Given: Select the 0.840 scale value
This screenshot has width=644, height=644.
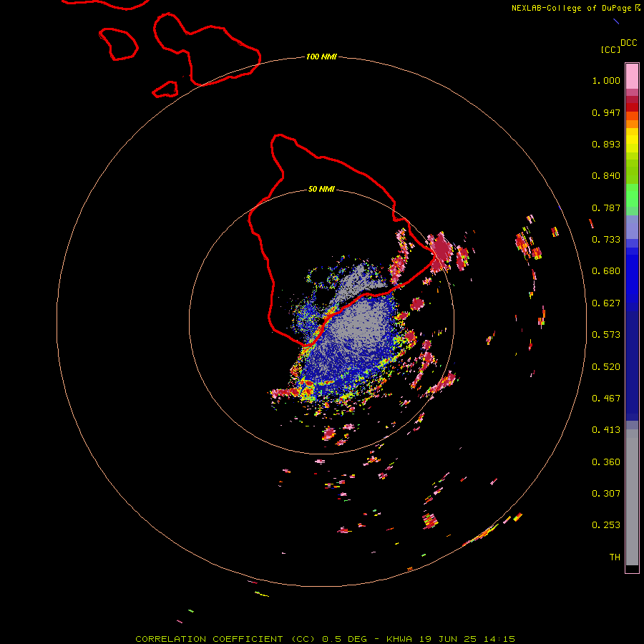Looking at the screenshot, I should [606, 176].
